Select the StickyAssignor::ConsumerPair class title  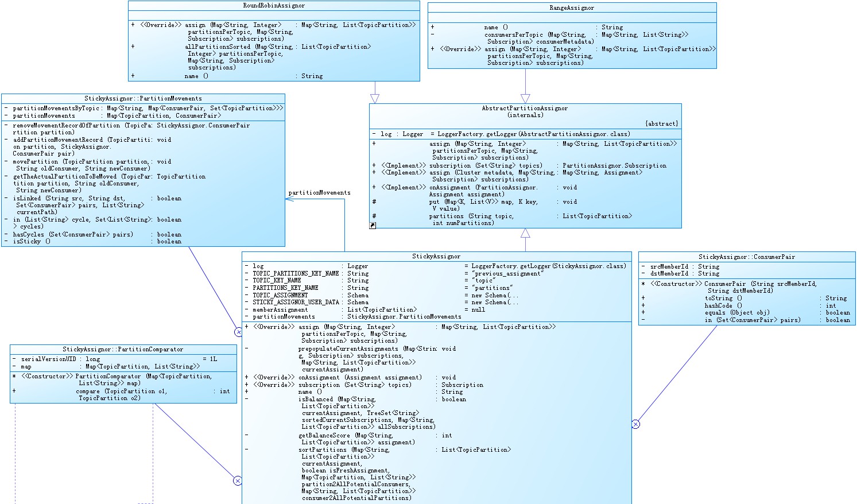(x=747, y=257)
